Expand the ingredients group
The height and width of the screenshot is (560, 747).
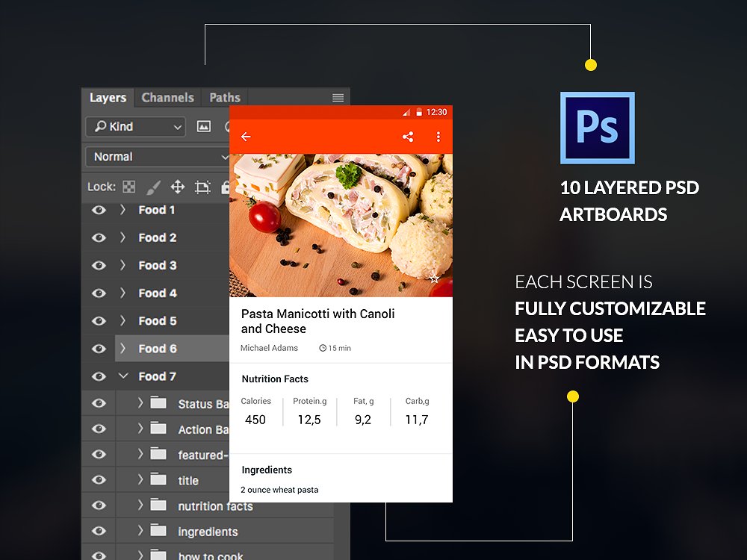tap(140, 530)
